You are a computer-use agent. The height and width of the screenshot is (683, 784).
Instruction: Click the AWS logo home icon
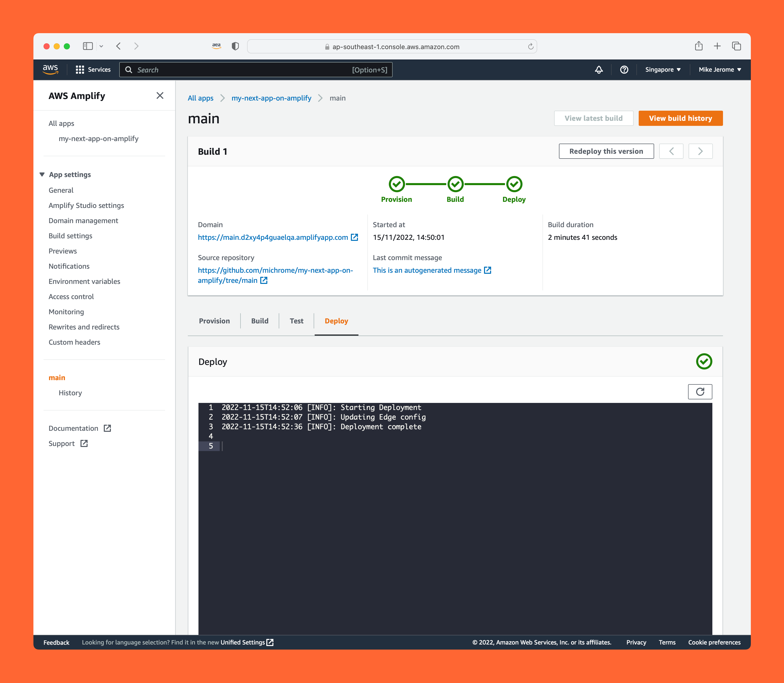click(50, 69)
